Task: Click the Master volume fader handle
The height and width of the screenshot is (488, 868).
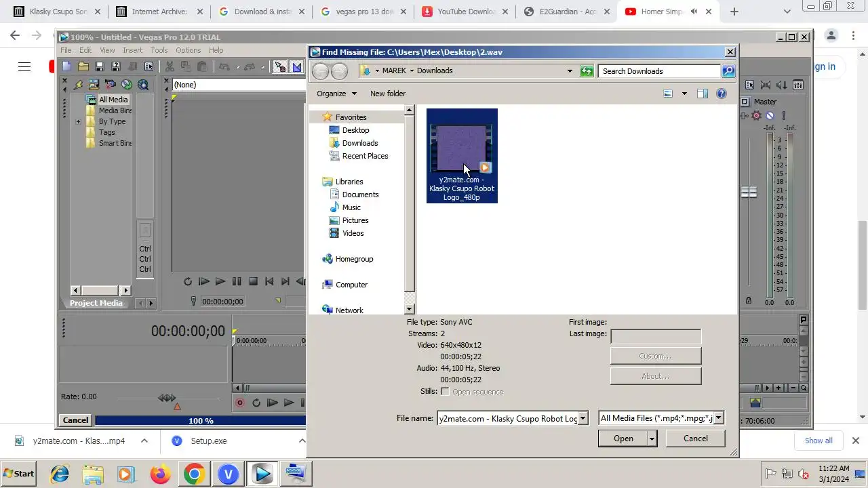Action: (749, 192)
